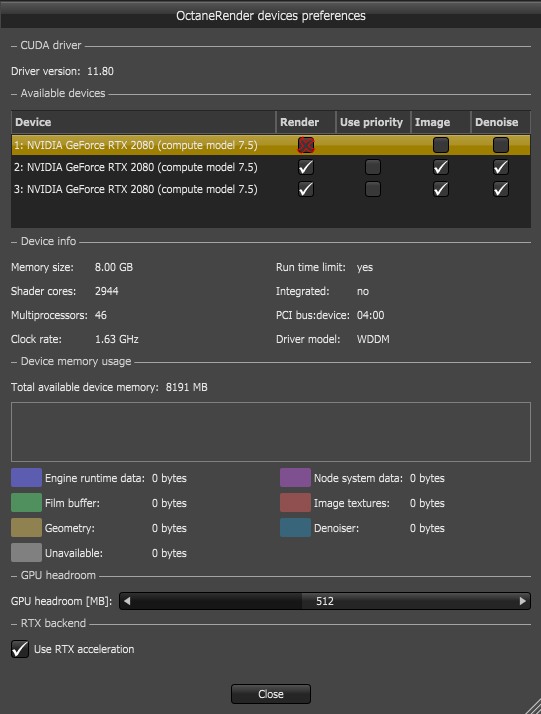Click the Clock rate value 1.63 GHz

click(x=117, y=339)
